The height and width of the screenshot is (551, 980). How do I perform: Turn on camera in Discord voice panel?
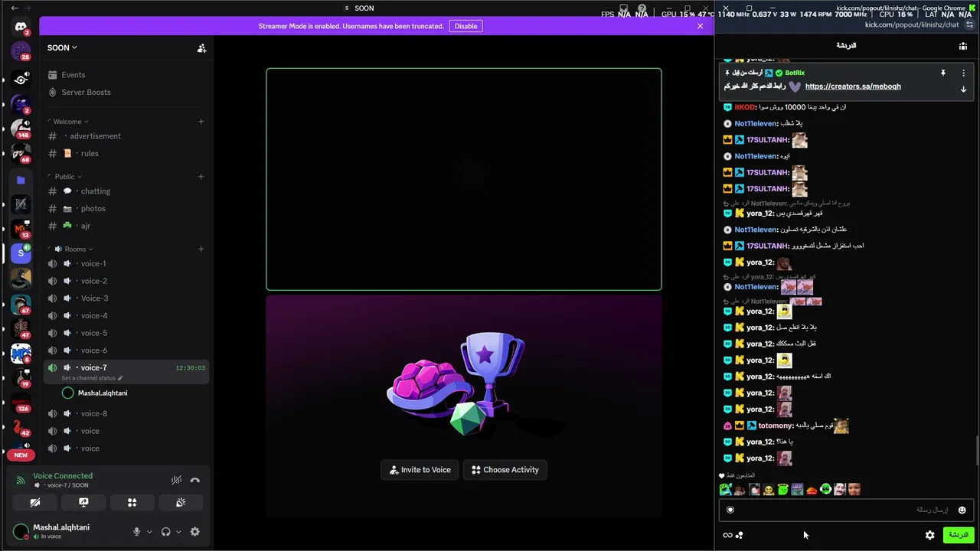click(35, 503)
